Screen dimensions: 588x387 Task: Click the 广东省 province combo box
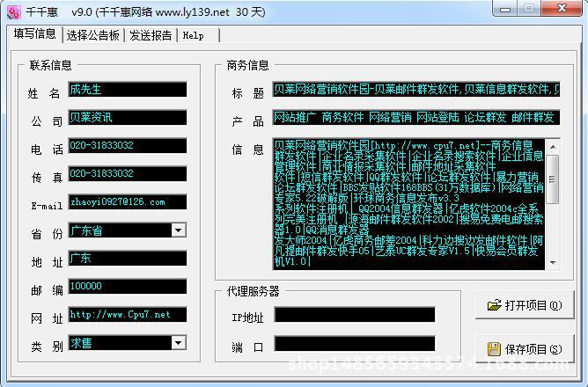128,230
